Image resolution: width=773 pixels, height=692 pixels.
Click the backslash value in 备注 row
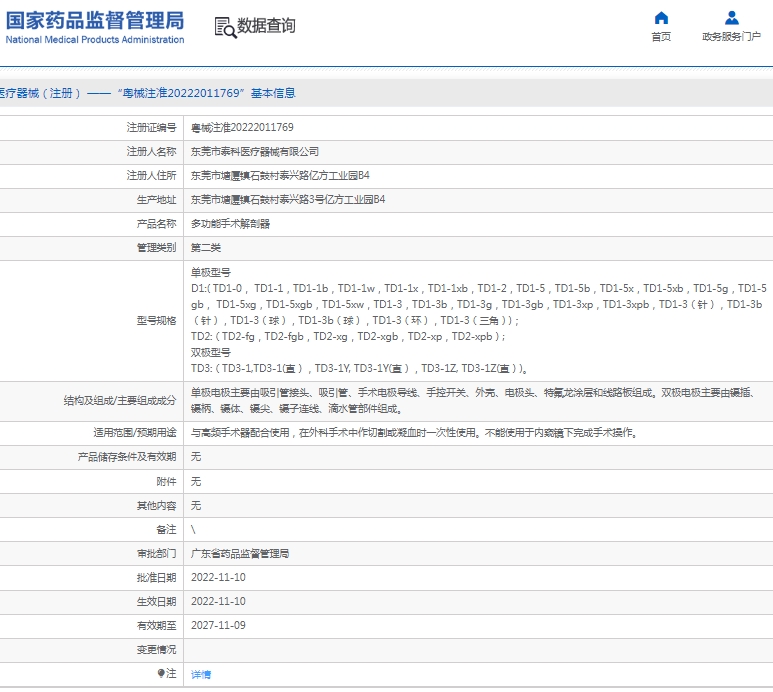[193, 529]
